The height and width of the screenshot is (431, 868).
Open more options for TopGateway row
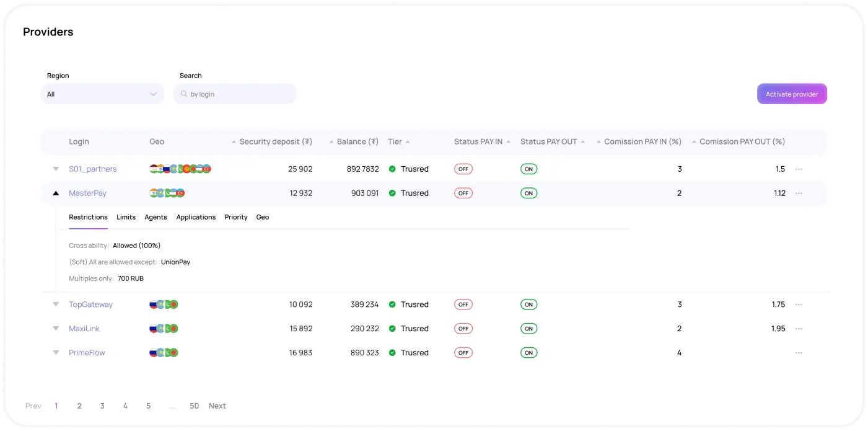(x=799, y=304)
